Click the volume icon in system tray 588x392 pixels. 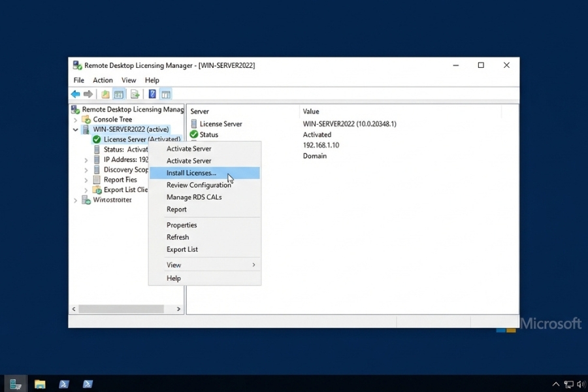coord(581,384)
